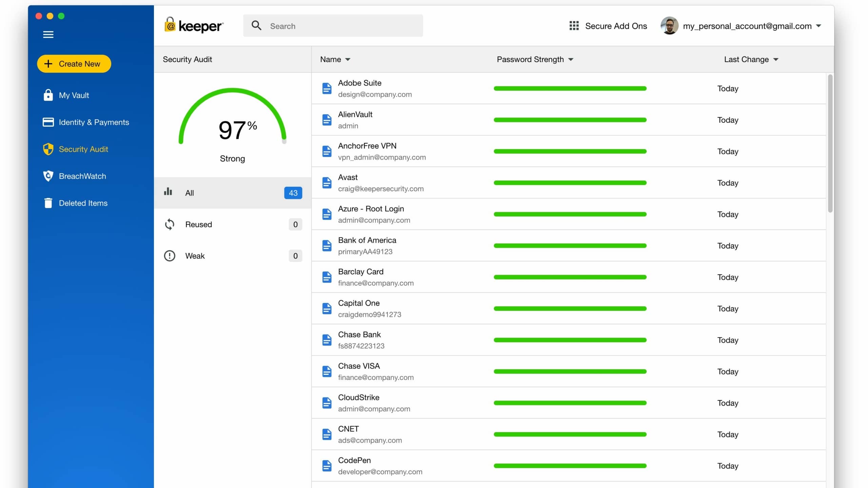This screenshot has width=868, height=488.
Task: Click the Chase VISA record icon
Action: [327, 371]
